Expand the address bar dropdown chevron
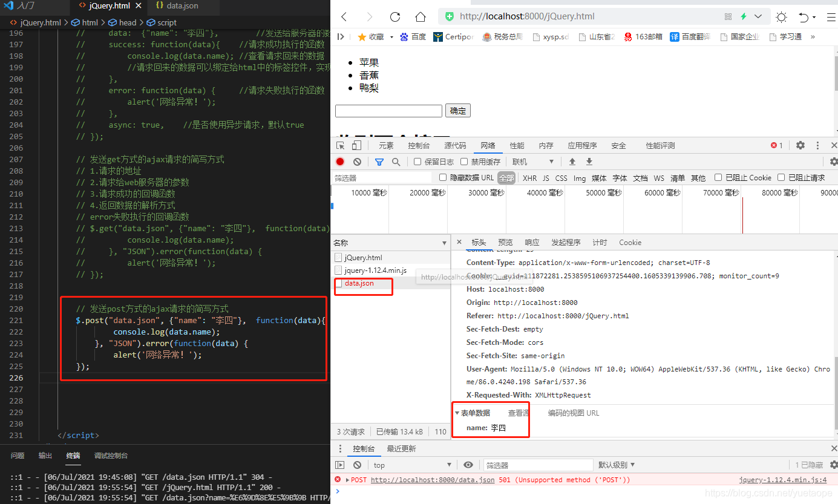838x504 pixels. 758,17
